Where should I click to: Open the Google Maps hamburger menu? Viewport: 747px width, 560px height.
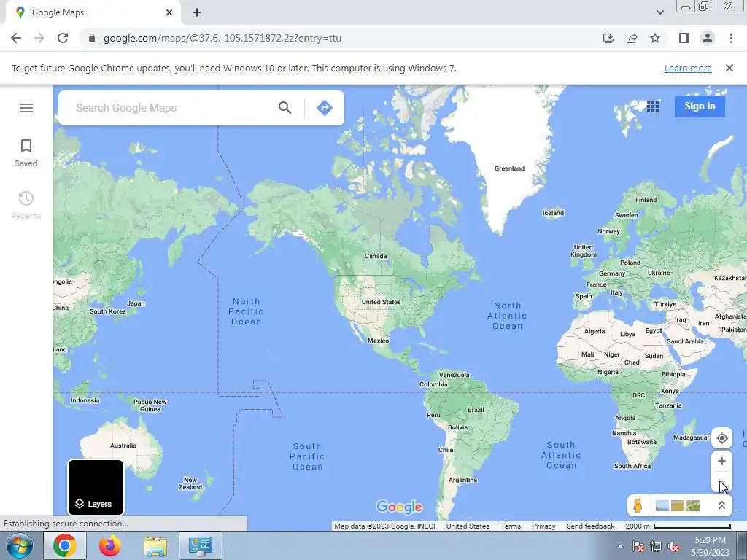click(26, 108)
